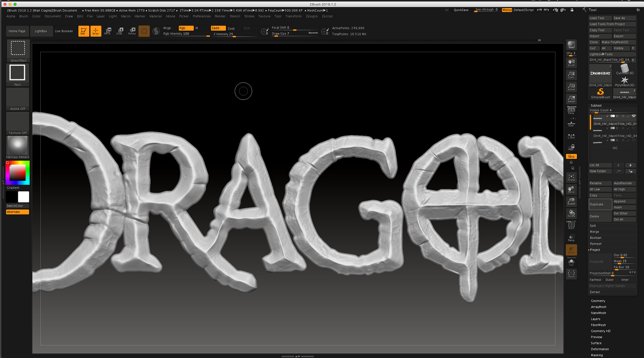
Task: Open the Brush menu
Action: 23,16
